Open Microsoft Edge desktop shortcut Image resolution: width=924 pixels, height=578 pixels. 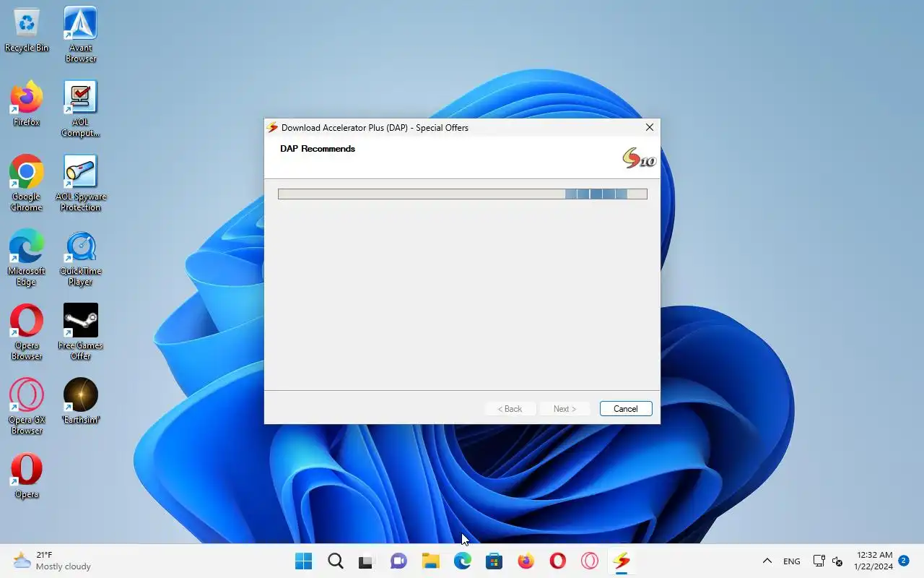[x=27, y=258]
